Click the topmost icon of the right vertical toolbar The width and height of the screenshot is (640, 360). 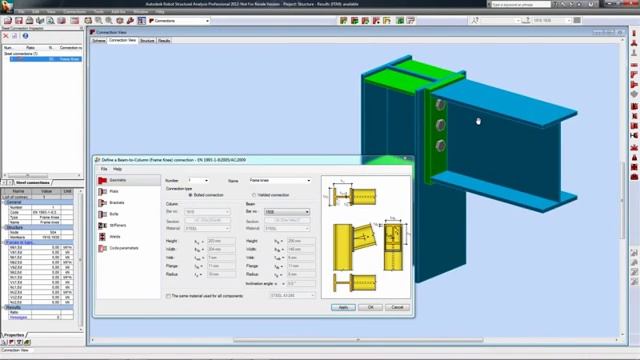point(634,33)
